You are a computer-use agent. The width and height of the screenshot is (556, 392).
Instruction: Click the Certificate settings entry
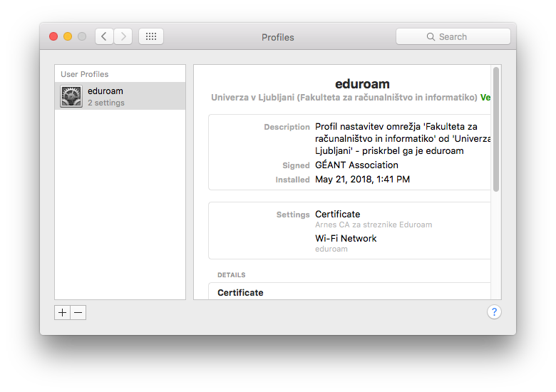[338, 214]
